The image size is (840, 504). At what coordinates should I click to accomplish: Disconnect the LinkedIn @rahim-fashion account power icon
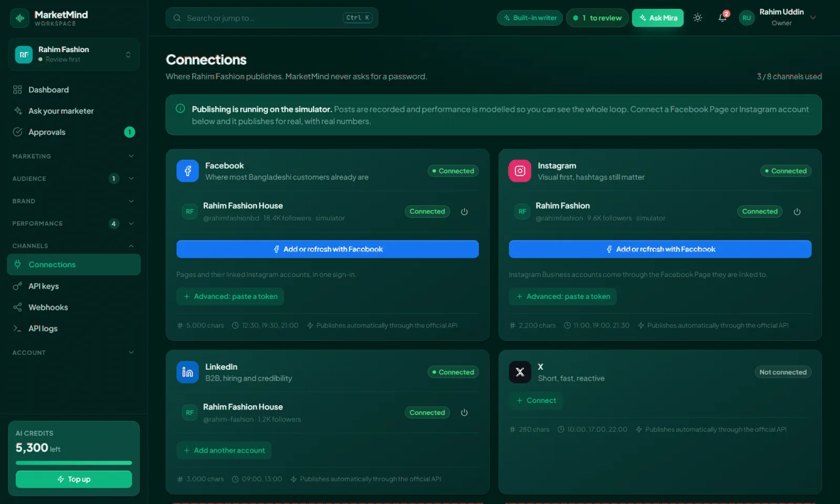coord(464,413)
